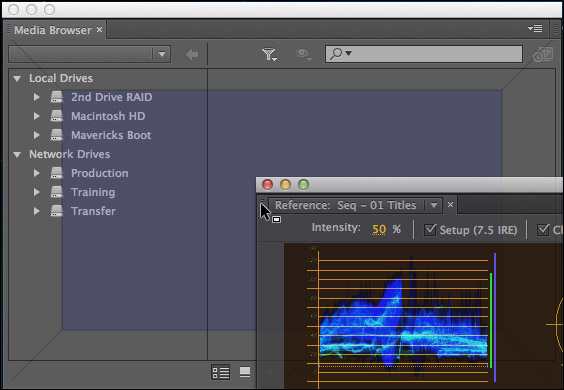The width and height of the screenshot is (564, 390).
Task: Select the Reference: Seq - 01 Titles tab
Action: [x=345, y=205]
